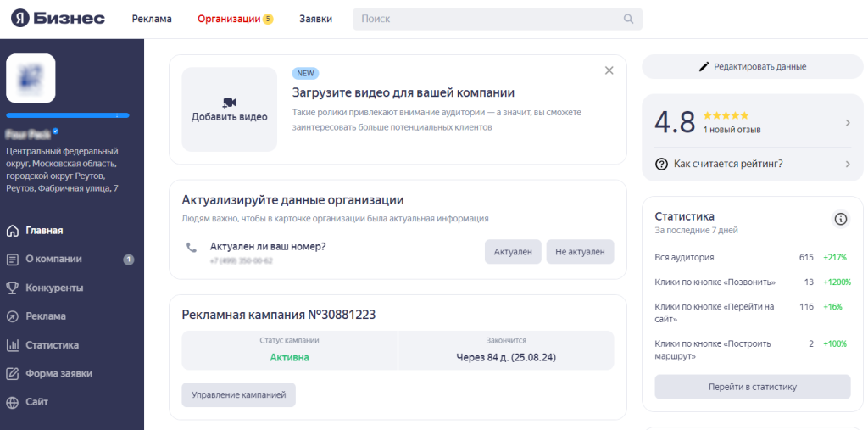Image resolution: width=868 pixels, height=430 pixels.
Task: Click the camera icon in Добавить видео
Action: click(x=229, y=103)
